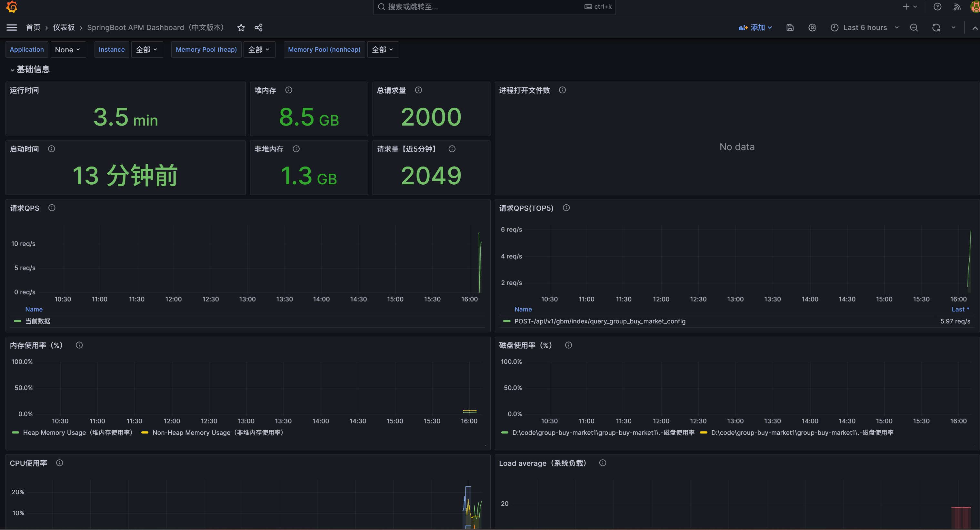Screen dimensions: 980x530
Task: Click the refresh dashboard icon
Action: pos(936,27)
